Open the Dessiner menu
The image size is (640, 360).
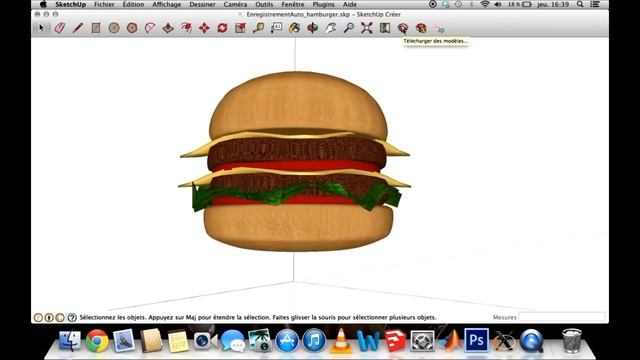tap(202, 4)
